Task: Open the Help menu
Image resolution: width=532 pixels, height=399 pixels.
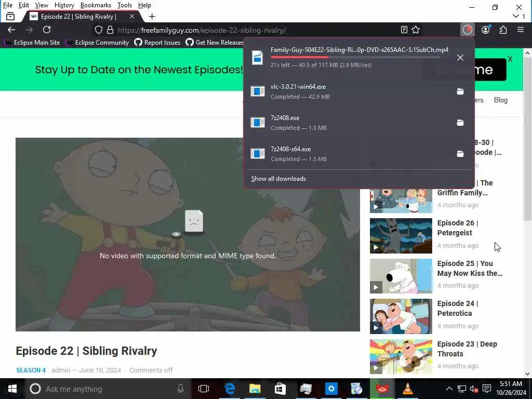Action: click(x=144, y=5)
